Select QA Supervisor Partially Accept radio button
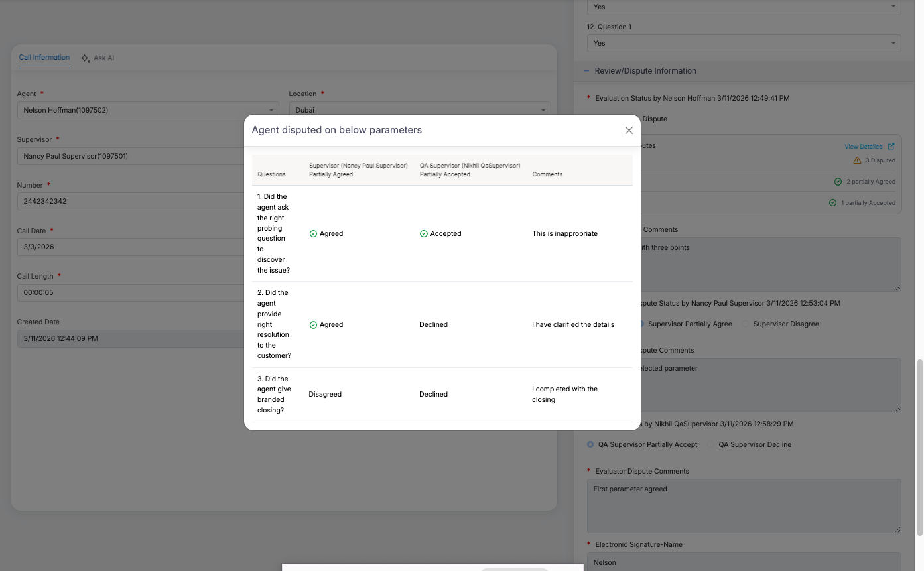 coord(590,445)
